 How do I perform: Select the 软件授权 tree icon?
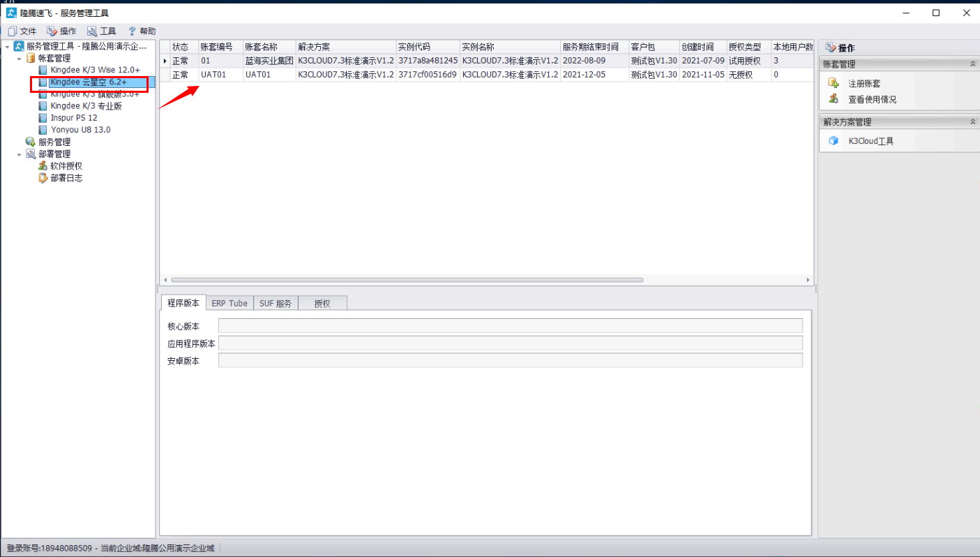43,166
